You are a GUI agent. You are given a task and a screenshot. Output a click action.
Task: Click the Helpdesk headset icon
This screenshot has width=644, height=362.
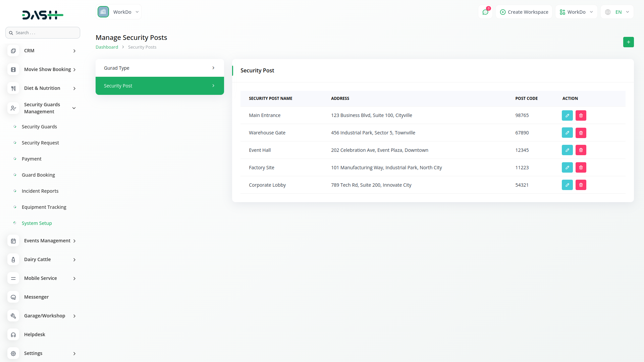(13, 335)
